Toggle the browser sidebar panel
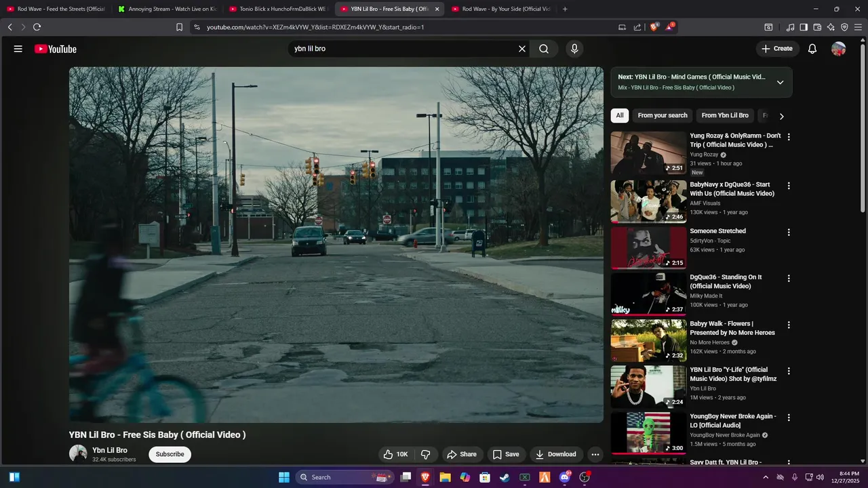Viewport: 868px width, 488px height. click(x=804, y=27)
